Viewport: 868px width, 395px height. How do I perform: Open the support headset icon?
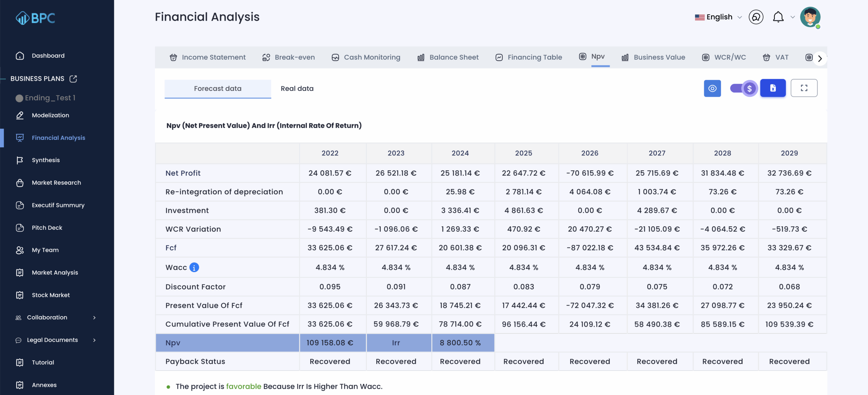(x=756, y=17)
